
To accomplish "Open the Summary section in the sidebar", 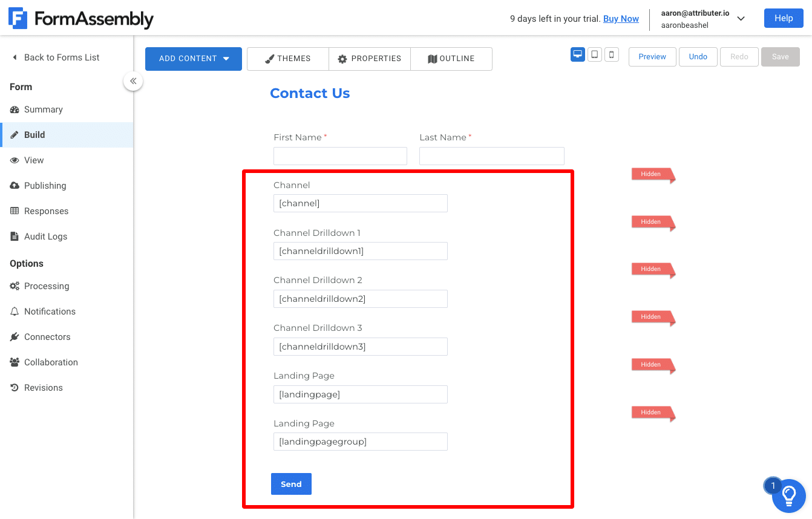I will [43, 109].
